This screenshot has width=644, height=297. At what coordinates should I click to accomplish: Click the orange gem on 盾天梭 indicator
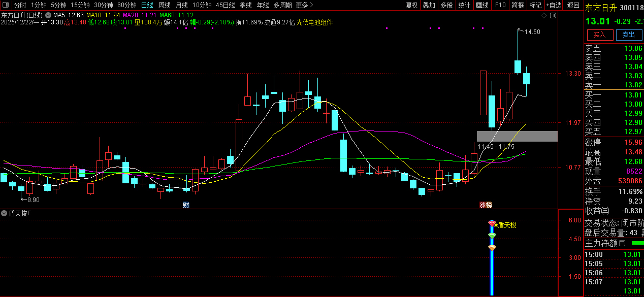coord(492,248)
